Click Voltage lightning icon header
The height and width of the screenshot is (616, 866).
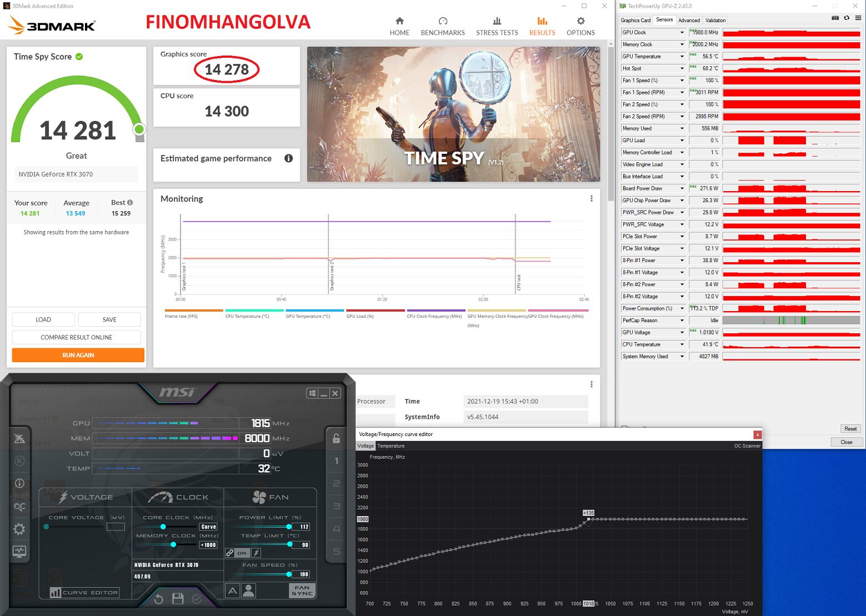click(63, 497)
